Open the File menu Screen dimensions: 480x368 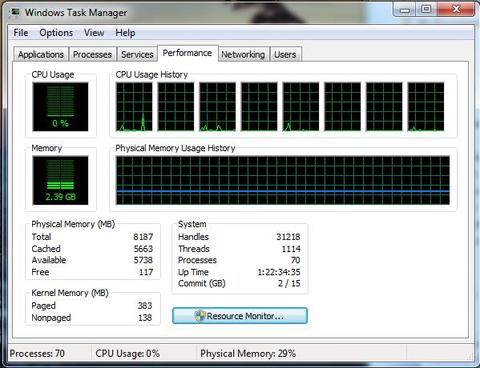tap(21, 33)
